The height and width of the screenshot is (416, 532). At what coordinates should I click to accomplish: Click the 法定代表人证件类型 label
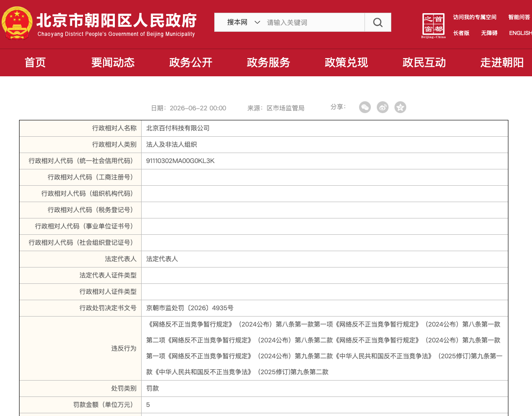point(108,276)
